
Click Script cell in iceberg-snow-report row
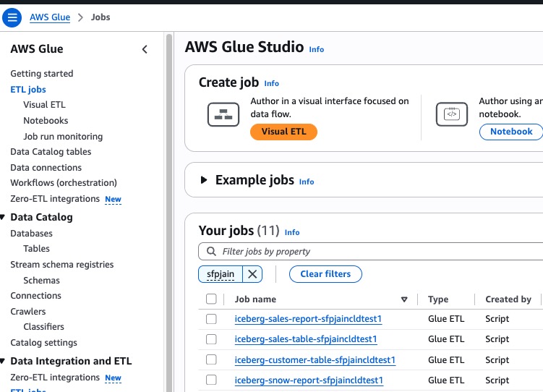point(497,380)
